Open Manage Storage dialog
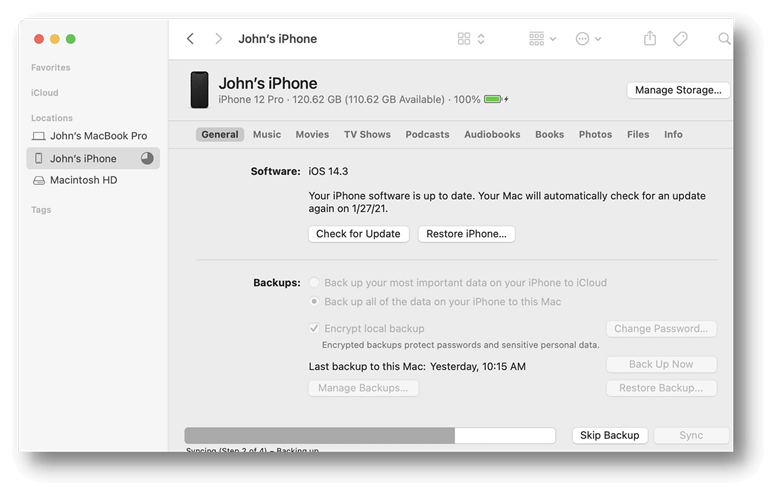Screen dimensions: 775x494 tap(678, 90)
